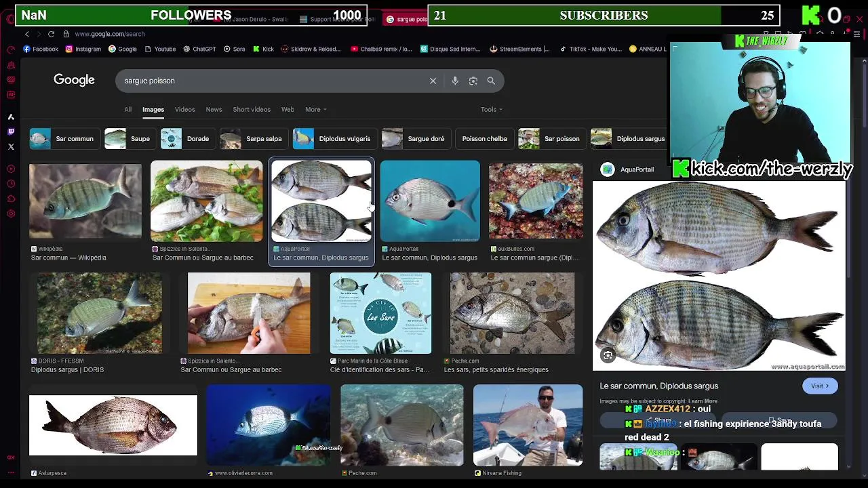Expand the Tools dropdown
Viewport: 868px width, 488px height.
492,109
